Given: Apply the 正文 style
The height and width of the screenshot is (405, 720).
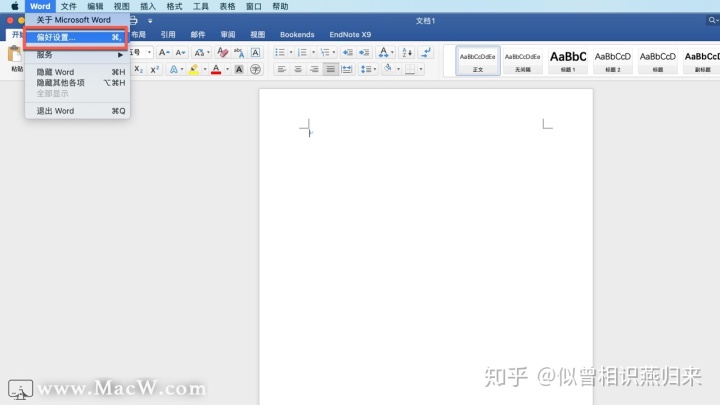Looking at the screenshot, I should pos(478,61).
